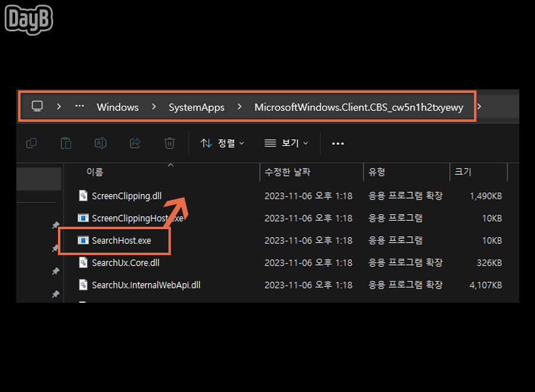535x392 pixels.
Task: Click the SearchUx.InternalWebApi.dll file icon
Action: point(83,285)
